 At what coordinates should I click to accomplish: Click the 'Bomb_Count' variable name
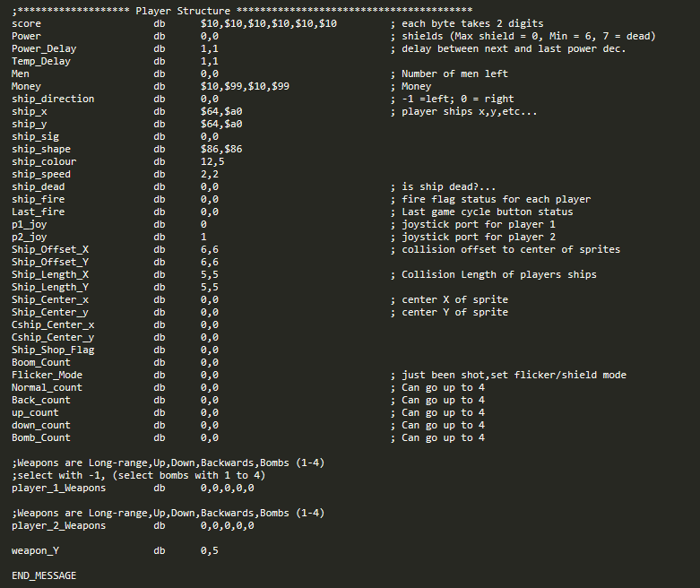tap(40, 437)
